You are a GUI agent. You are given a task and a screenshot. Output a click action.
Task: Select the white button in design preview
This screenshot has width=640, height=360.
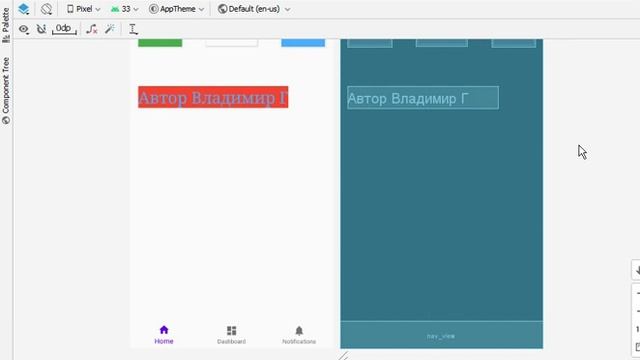pyautogui.click(x=231, y=43)
